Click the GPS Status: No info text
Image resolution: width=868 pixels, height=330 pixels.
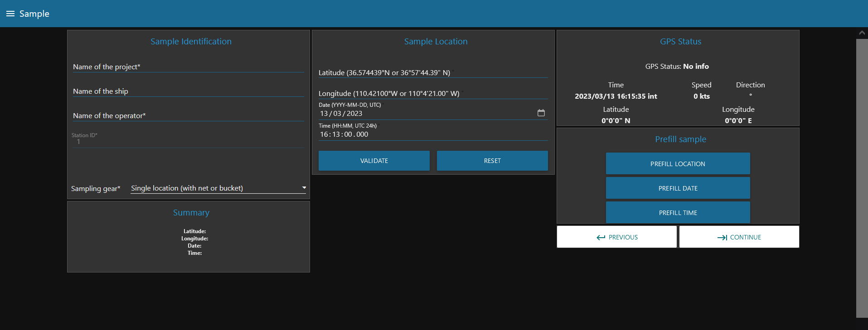click(677, 66)
